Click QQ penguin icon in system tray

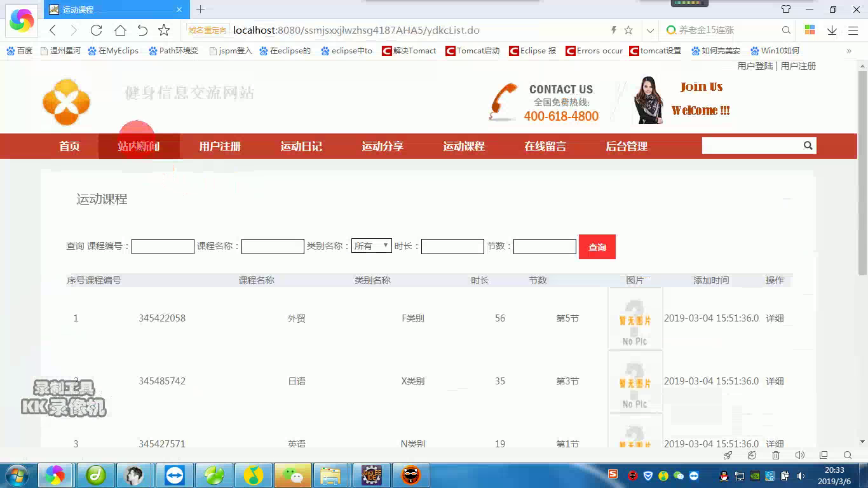click(x=723, y=475)
